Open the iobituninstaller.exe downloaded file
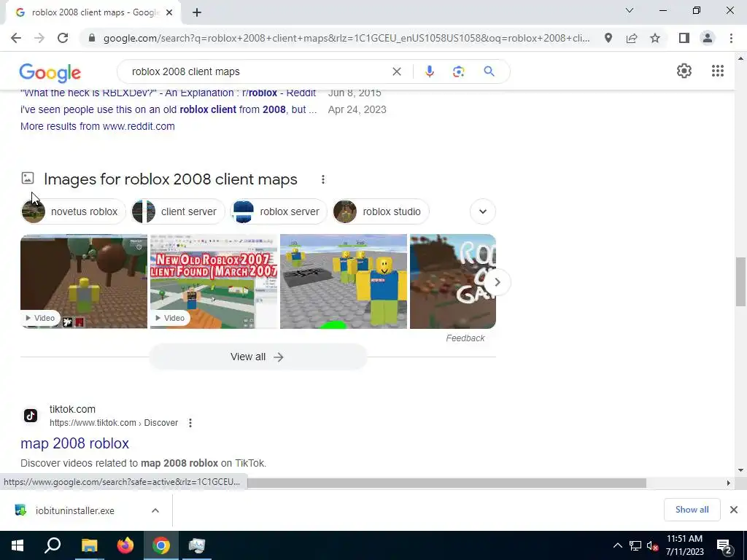 (75, 510)
